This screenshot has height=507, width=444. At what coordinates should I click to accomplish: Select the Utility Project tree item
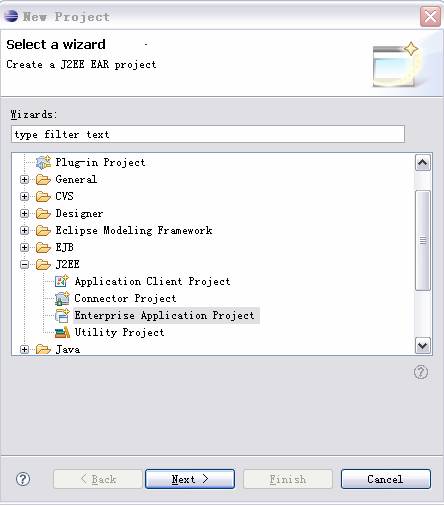point(119,332)
